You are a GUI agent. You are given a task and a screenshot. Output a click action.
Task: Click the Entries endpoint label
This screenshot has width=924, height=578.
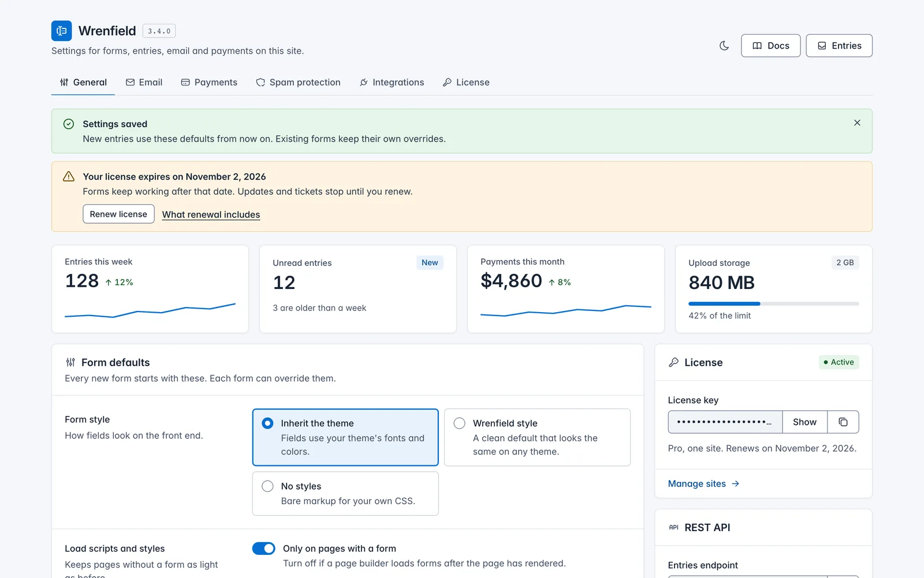pos(703,565)
